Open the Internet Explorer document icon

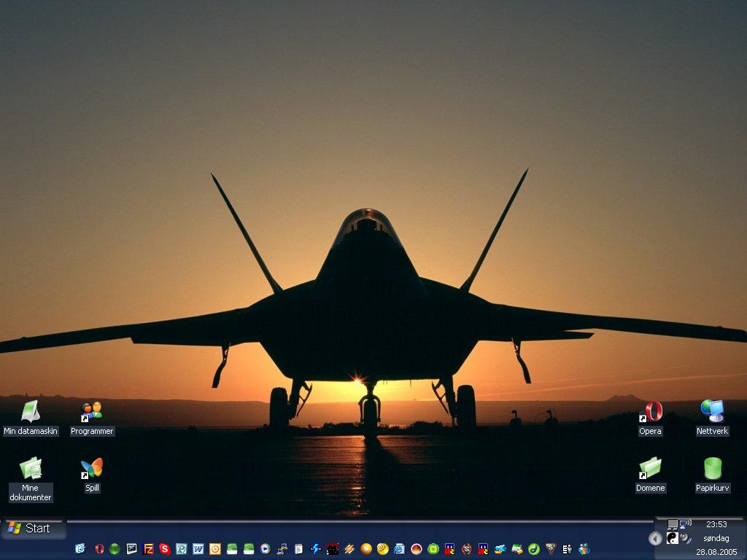click(399, 548)
